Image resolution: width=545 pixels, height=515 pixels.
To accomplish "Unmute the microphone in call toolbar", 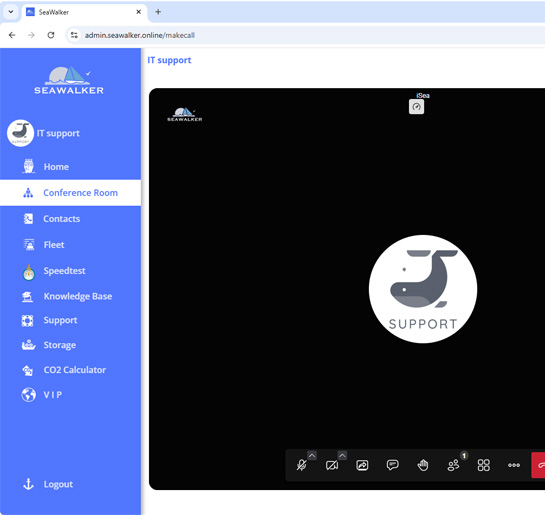I will 302,465.
